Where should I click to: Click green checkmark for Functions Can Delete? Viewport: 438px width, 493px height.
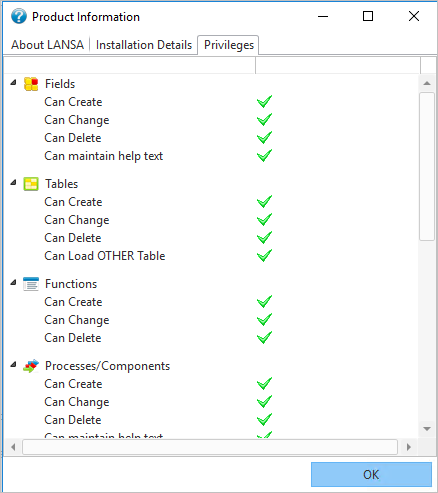264,338
